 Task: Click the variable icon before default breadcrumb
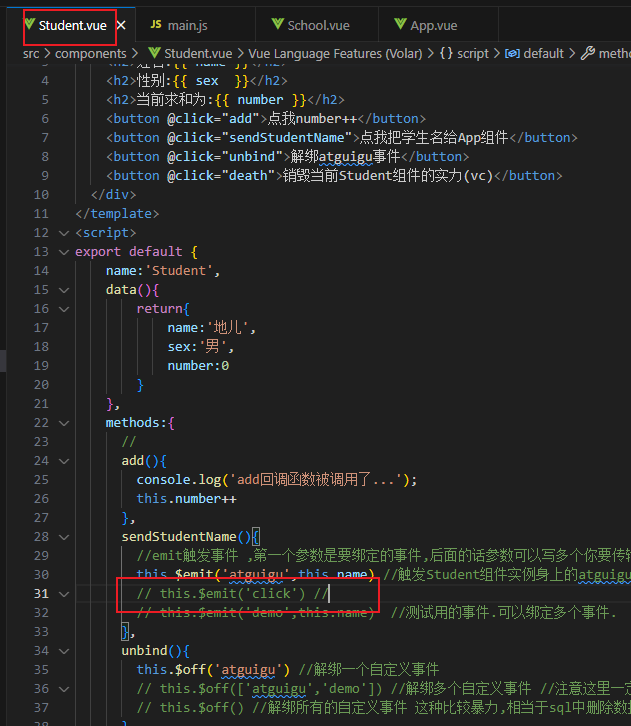[512, 54]
